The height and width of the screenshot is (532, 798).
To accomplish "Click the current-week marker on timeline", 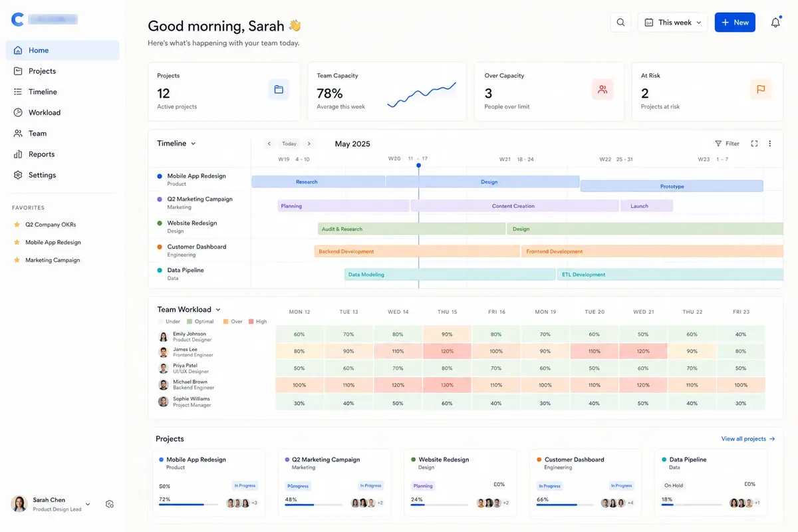I will 418,165.
